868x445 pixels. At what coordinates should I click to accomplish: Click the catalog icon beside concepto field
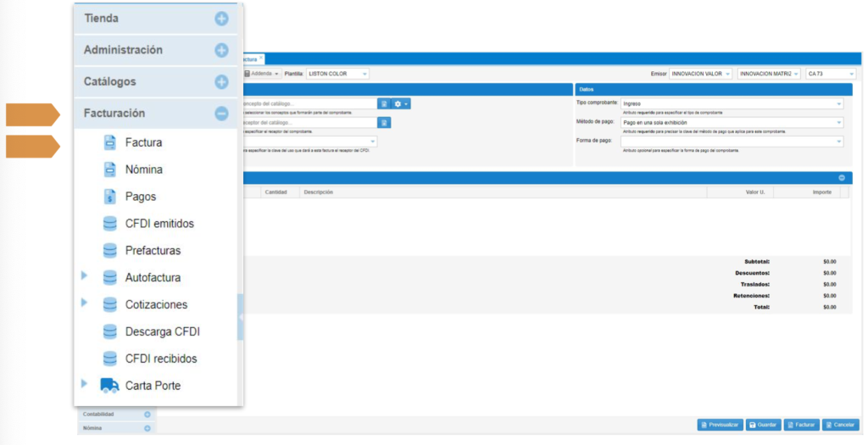(384, 104)
